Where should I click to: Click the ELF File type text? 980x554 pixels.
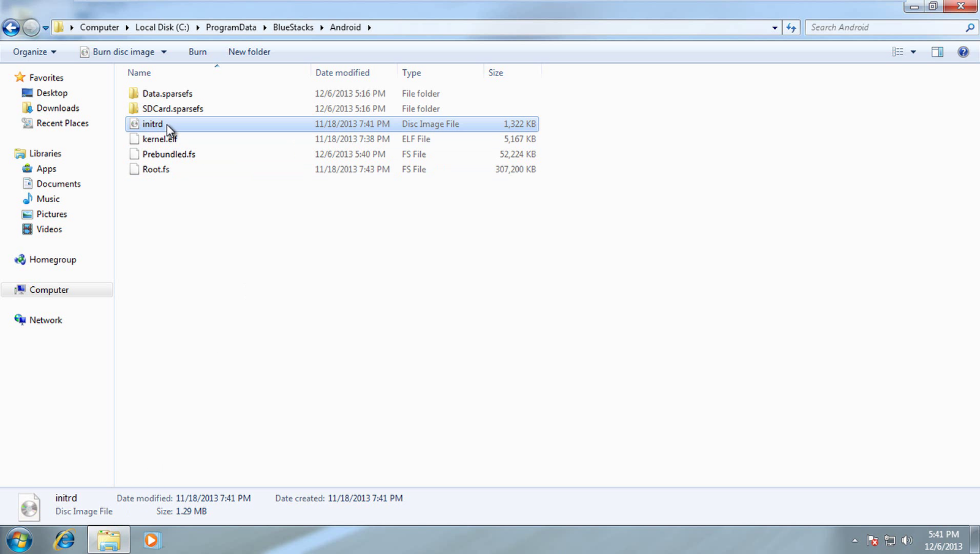coord(416,139)
